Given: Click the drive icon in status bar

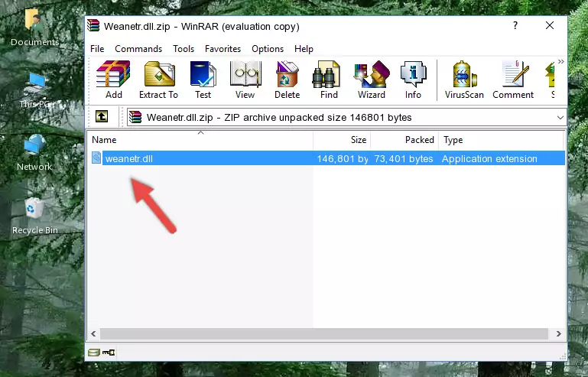Looking at the screenshot, I should tap(94, 352).
